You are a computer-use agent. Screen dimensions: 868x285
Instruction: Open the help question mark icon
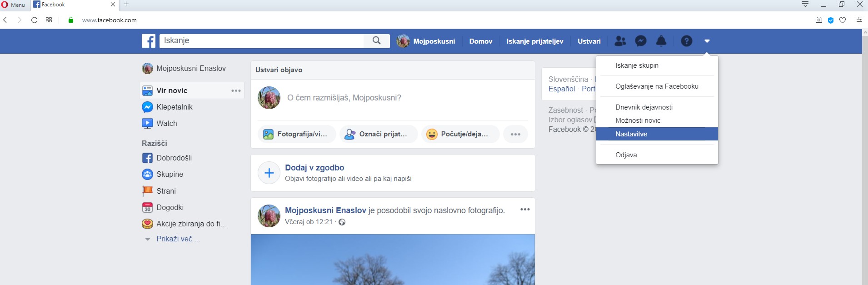pyautogui.click(x=686, y=41)
